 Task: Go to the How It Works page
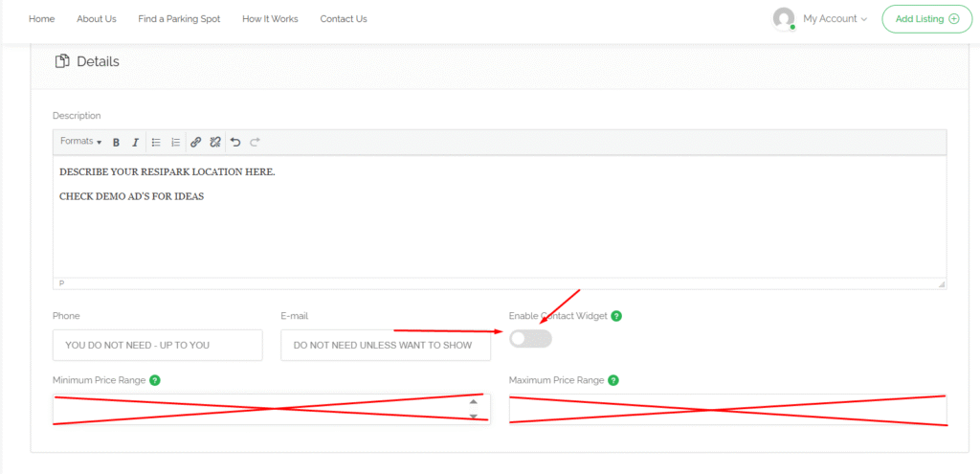270,19
